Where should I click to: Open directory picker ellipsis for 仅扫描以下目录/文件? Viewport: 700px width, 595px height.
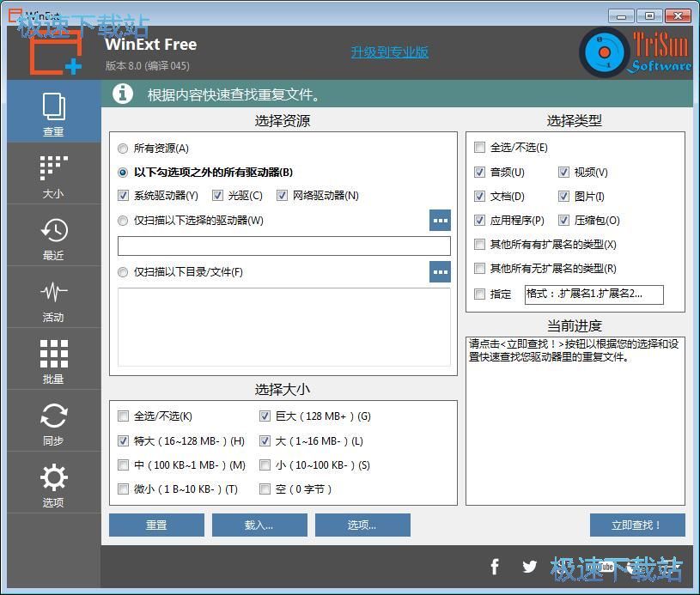(440, 272)
